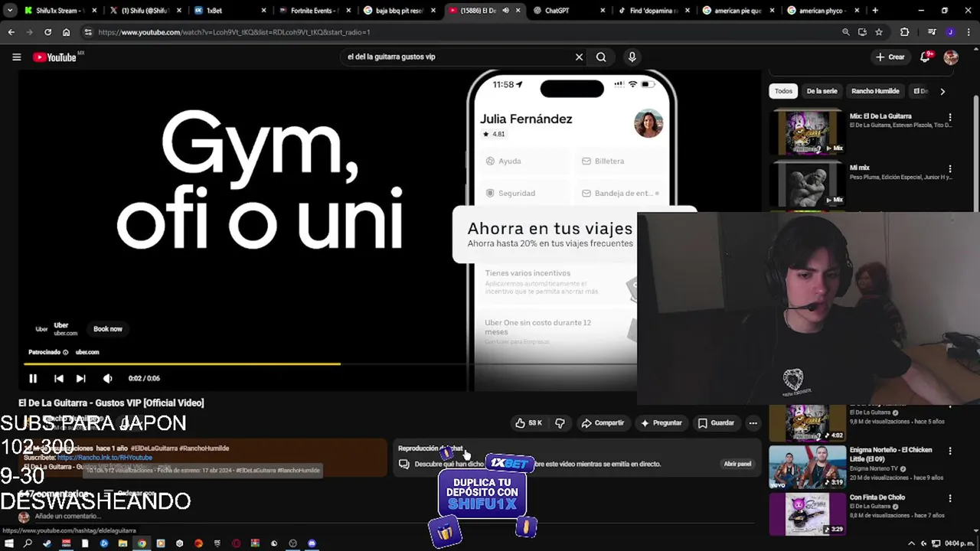Click the Preguntar sparkle button
Viewport: 980px width, 551px height.
coord(661,422)
